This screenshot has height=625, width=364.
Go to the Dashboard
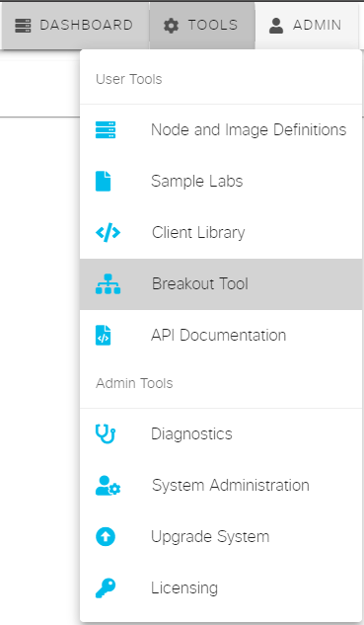point(75,26)
